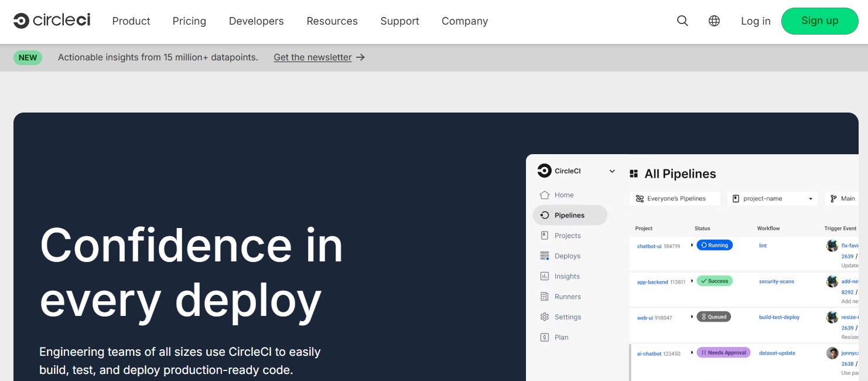Viewport: 868px width, 381px height.
Task: Open the search icon in the navbar
Action: tap(682, 21)
